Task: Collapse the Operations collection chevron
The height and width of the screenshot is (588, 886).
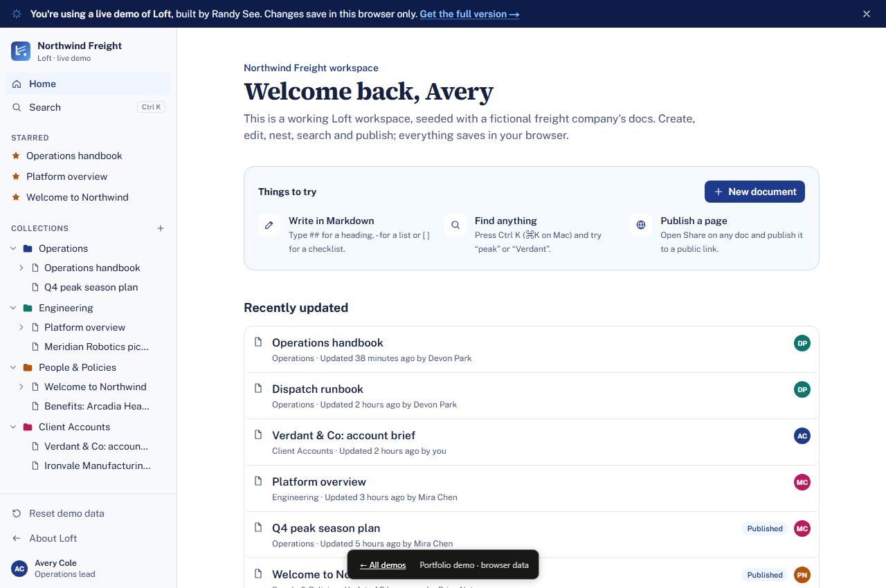Action: click(x=13, y=248)
